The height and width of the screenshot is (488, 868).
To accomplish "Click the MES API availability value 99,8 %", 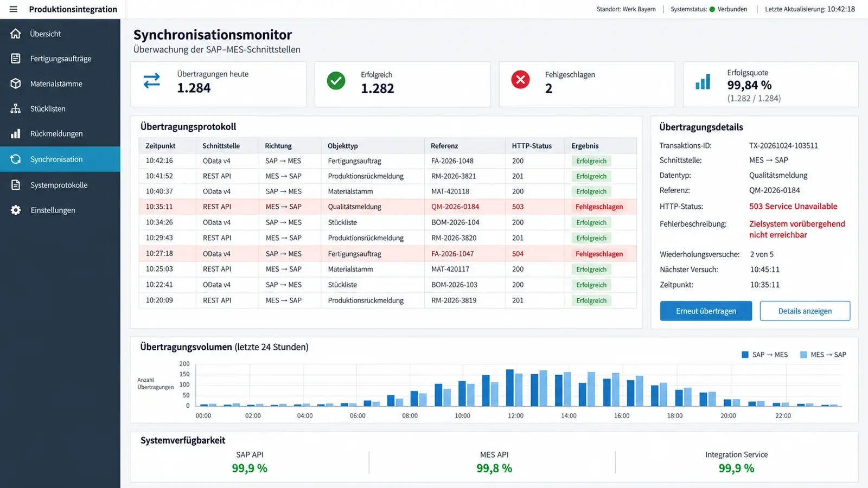I will [494, 468].
